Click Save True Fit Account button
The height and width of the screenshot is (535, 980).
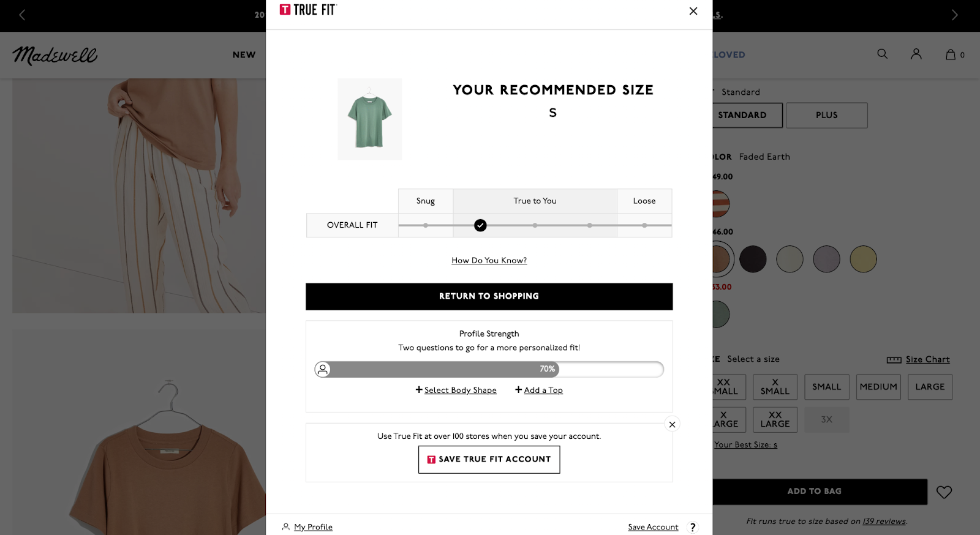(489, 459)
